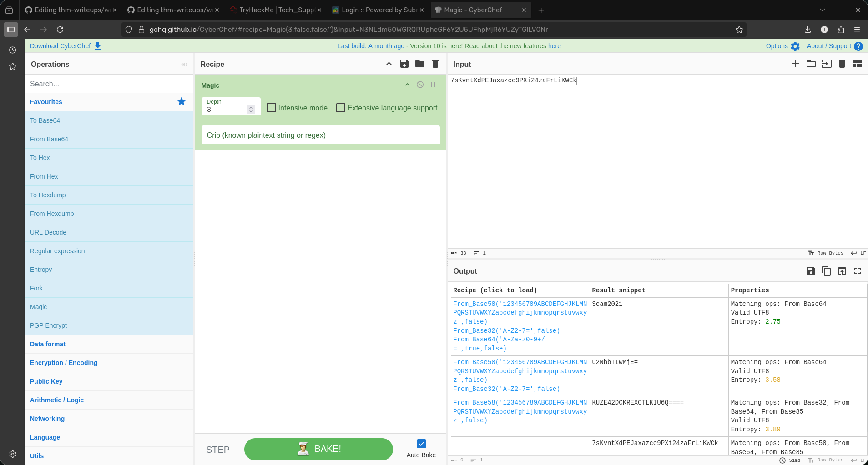Image resolution: width=868 pixels, height=465 pixels.
Task: Expand the Language category
Action: [x=109, y=437]
